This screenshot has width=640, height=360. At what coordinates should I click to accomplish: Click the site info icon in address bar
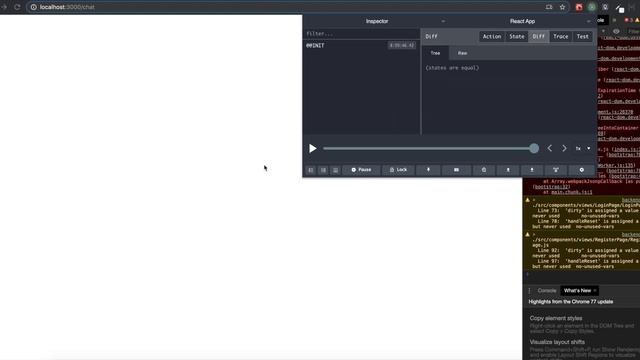(x=33, y=7)
